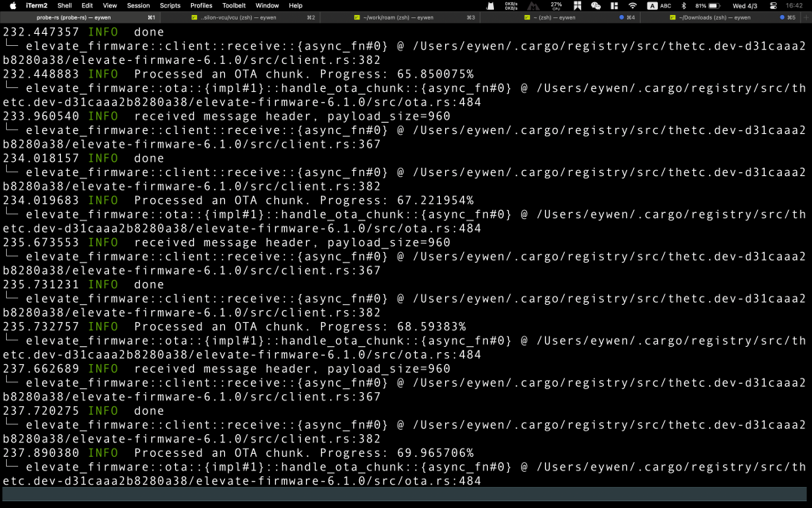Image resolution: width=812 pixels, height=508 pixels.
Task: Click the Bluetooth icon in menu bar
Action: click(683, 5)
